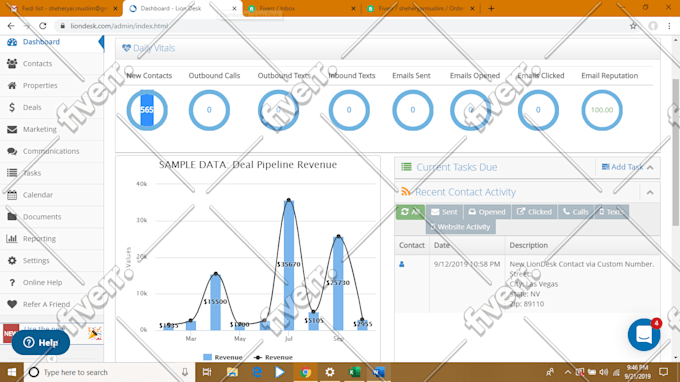The height and width of the screenshot is (382, 680).
Task: Go to Properties in the sidebar
Action: [40, 85]
